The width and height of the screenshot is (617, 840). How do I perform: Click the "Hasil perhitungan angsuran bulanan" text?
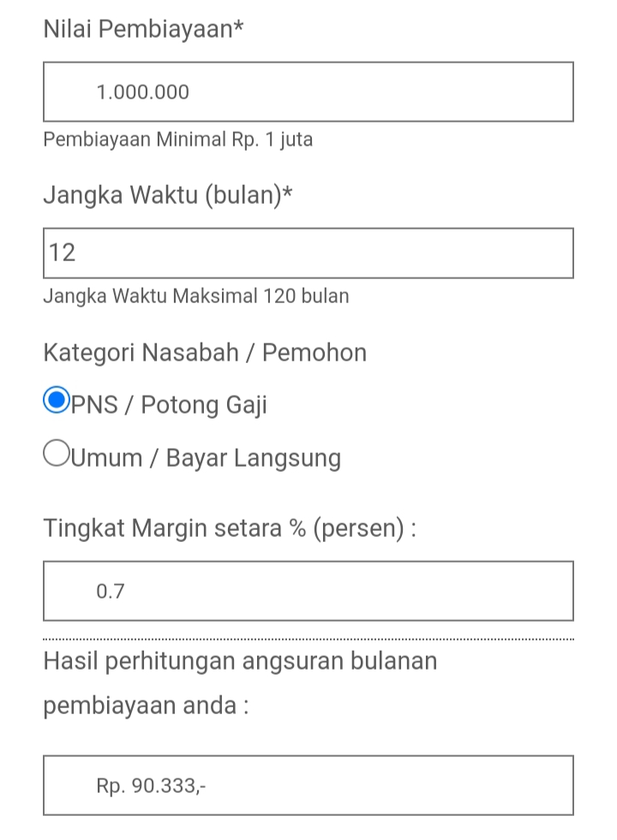[240, 661]
